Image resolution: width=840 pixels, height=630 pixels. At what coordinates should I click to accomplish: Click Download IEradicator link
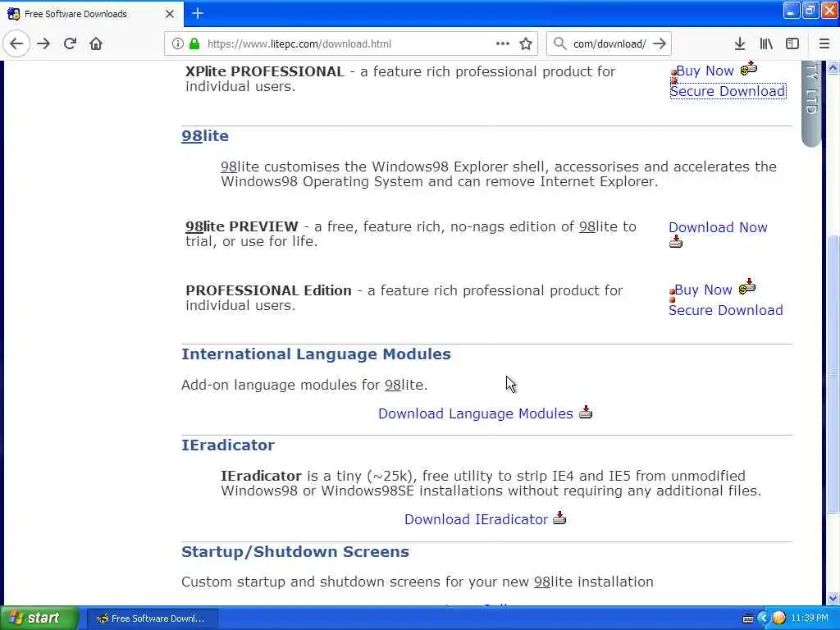[x=476, y=519]
